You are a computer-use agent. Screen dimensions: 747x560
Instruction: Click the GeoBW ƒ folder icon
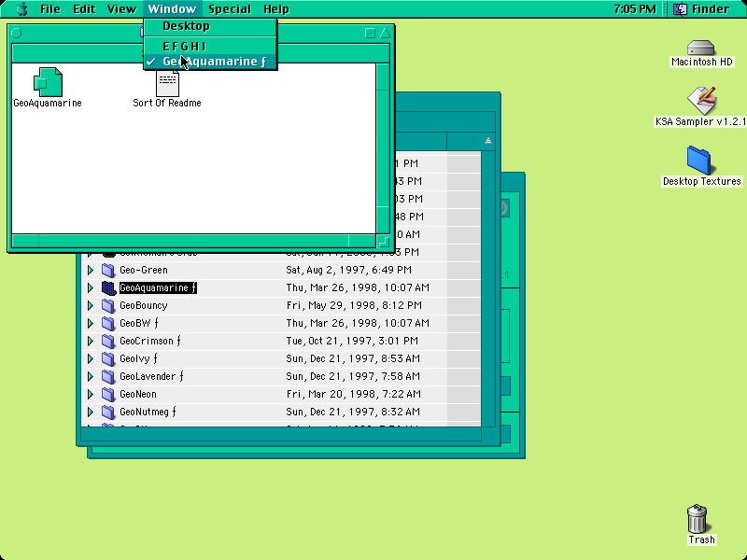pyautogui.click(x=108, y=323)
